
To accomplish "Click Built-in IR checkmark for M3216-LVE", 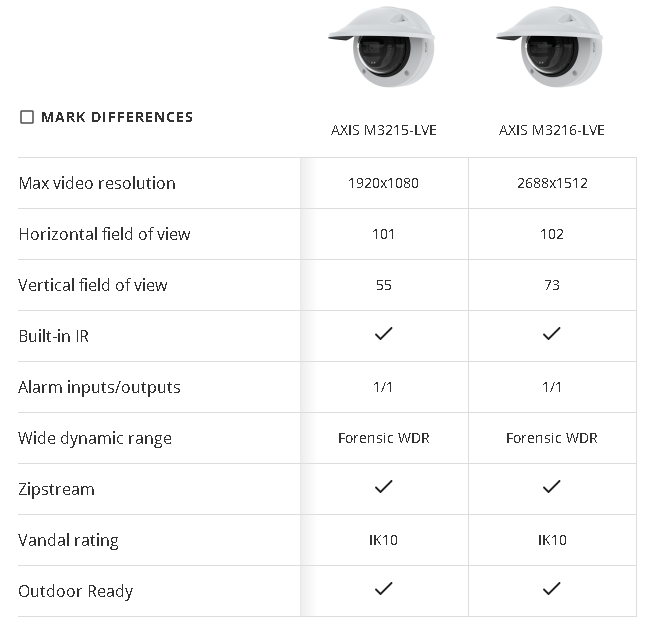I will [551, 335].
